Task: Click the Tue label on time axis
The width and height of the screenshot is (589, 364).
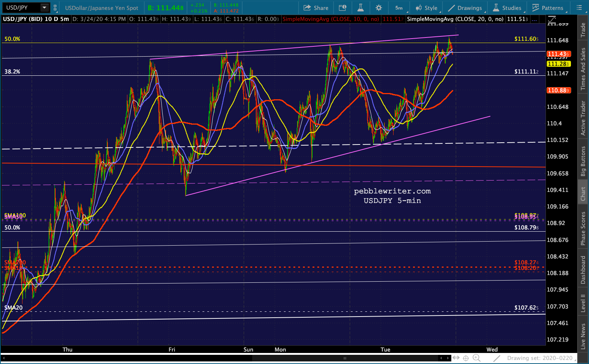Action: point(385,349)
